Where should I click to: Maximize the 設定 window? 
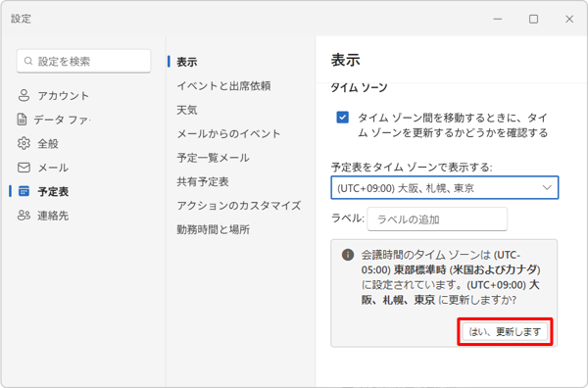pyautogui.click(x=533, y=19)
